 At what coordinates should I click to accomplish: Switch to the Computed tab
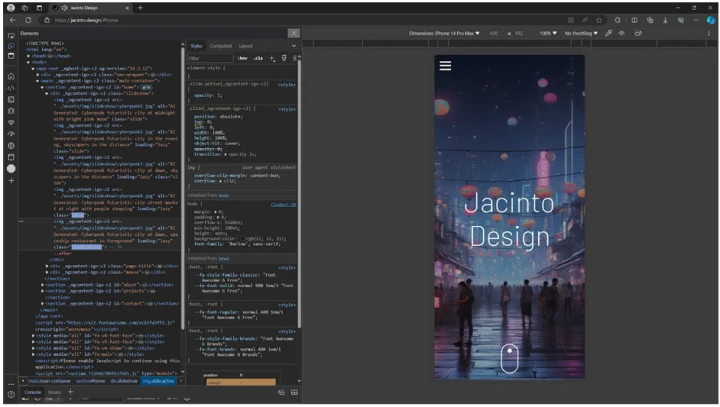click(220, 46)
